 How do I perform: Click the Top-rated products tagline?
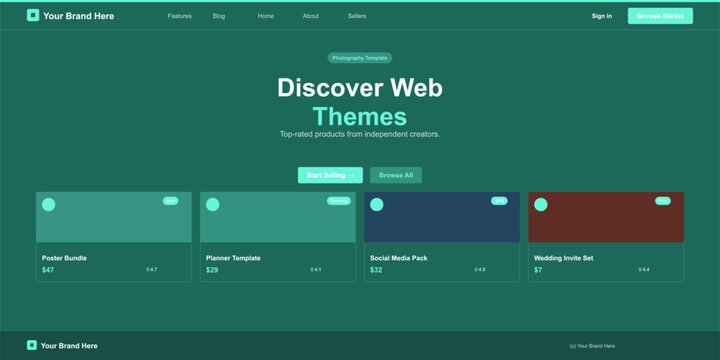click(360, 134)
